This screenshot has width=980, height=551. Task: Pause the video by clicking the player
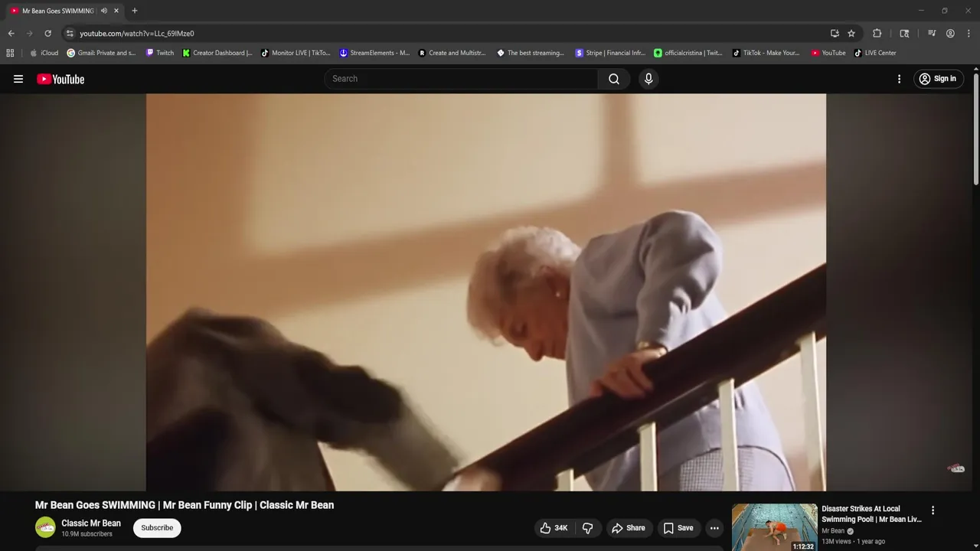pyautogui.click(x=485, y=292)
